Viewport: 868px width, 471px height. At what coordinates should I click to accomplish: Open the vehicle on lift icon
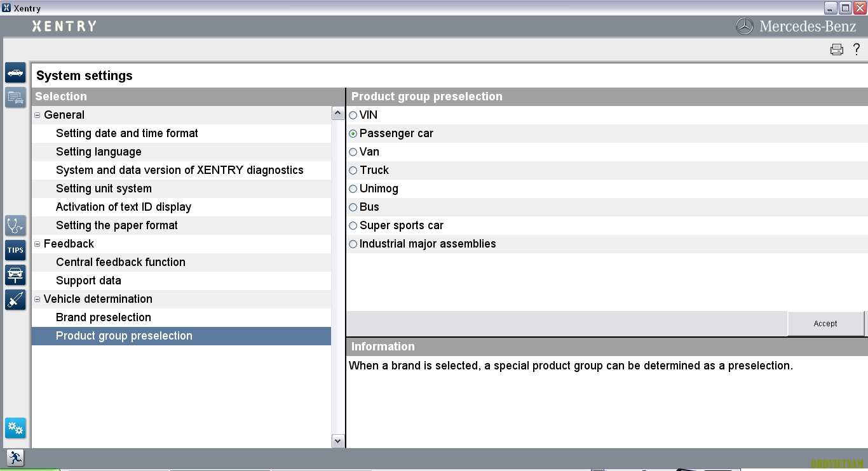15,275
